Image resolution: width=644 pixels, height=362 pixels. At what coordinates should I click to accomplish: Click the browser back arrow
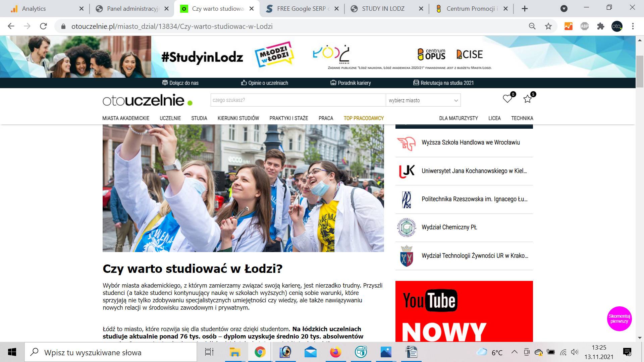(11, 26)
